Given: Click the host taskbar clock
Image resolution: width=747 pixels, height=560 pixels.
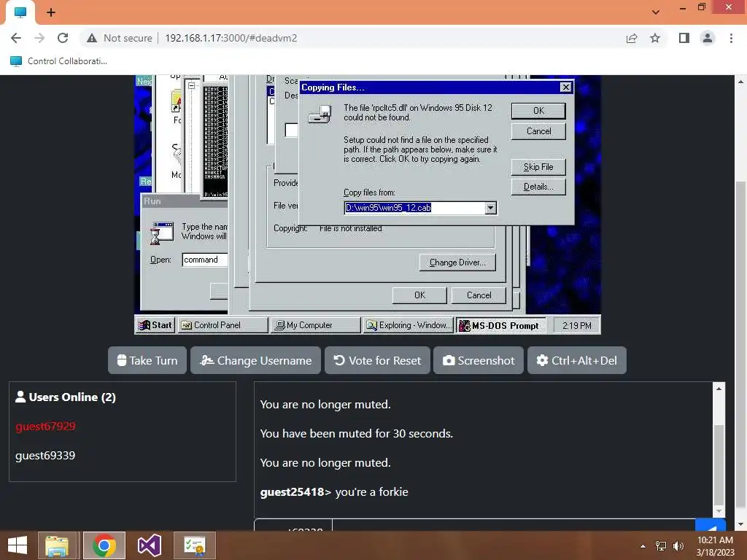Looking at the screenshot, I should pyautogui.click(x=715, y=546).
